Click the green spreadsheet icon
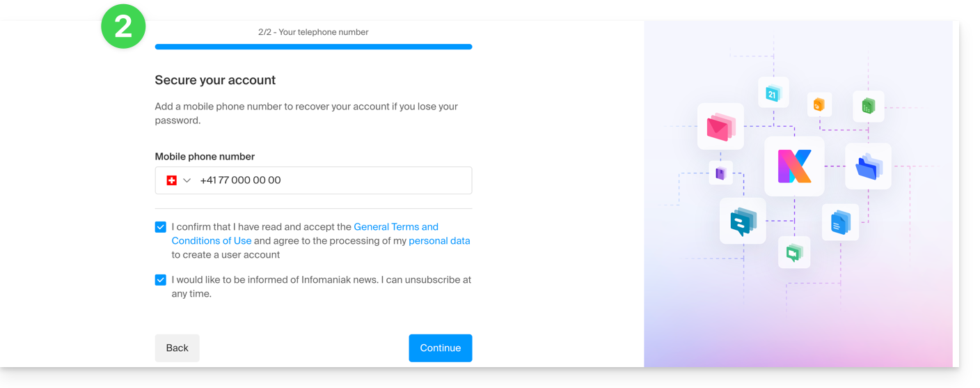Image resolution: width=980 pixels, height=388 pixels. coord(868,106)
